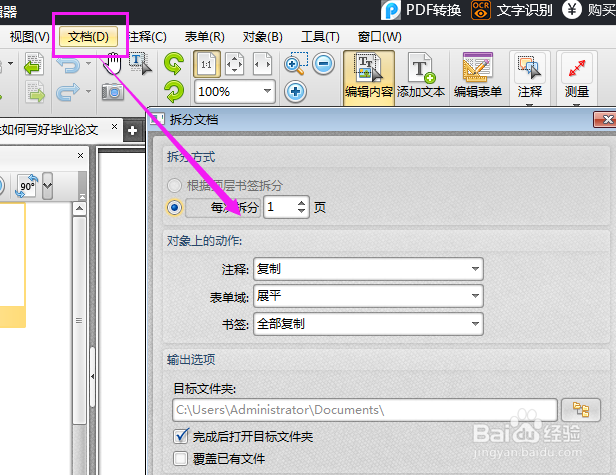Open the 注释 action dropdown showing 复制

tap(368, 269)
